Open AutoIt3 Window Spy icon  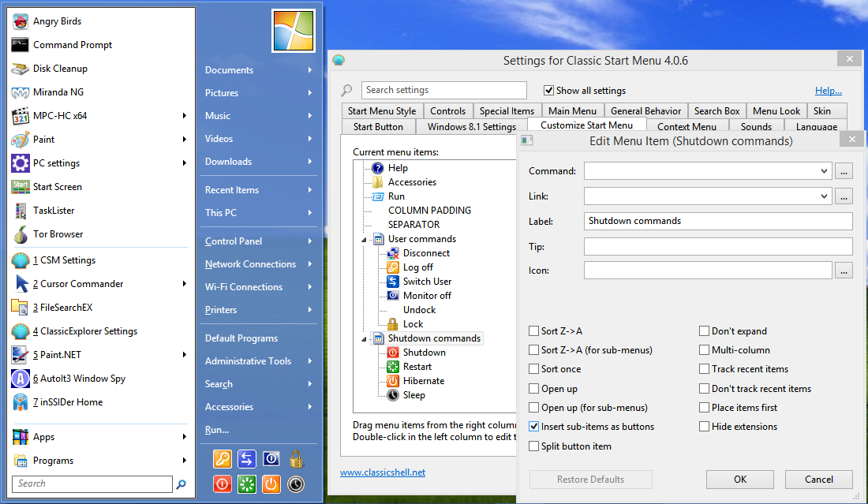[x=21, y=379]
